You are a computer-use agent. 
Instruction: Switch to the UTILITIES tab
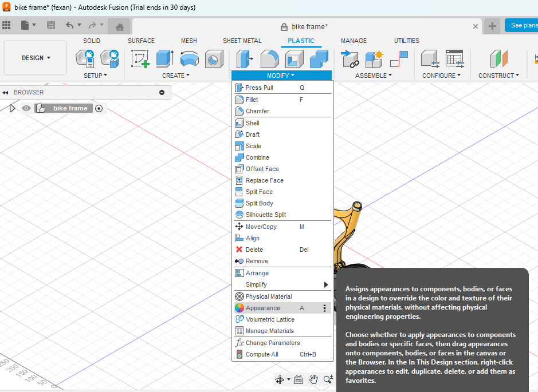[x=407, y=41]
